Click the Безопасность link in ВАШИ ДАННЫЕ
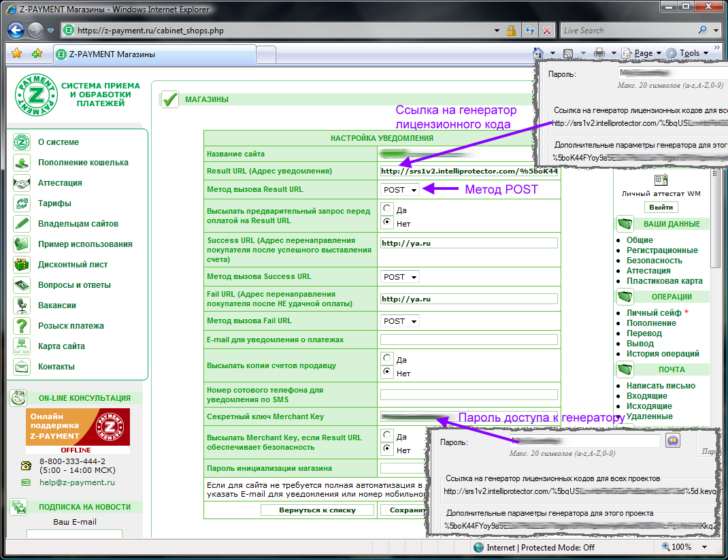This screenshot has height=560, width=728. pos(654,261)
